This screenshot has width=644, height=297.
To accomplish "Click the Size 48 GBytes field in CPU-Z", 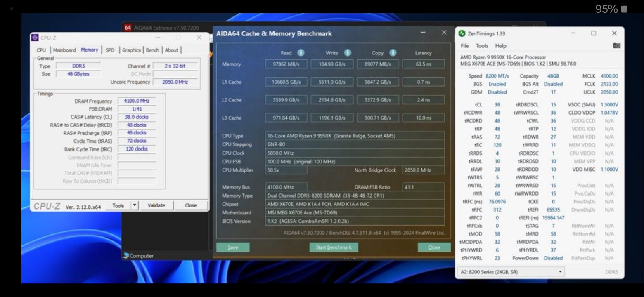I will 78,74.
